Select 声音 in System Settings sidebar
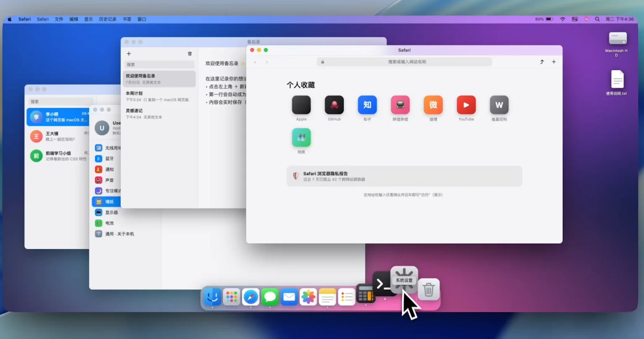The height and width of the screenshot is (339, 644). click(x=107, y=180)
